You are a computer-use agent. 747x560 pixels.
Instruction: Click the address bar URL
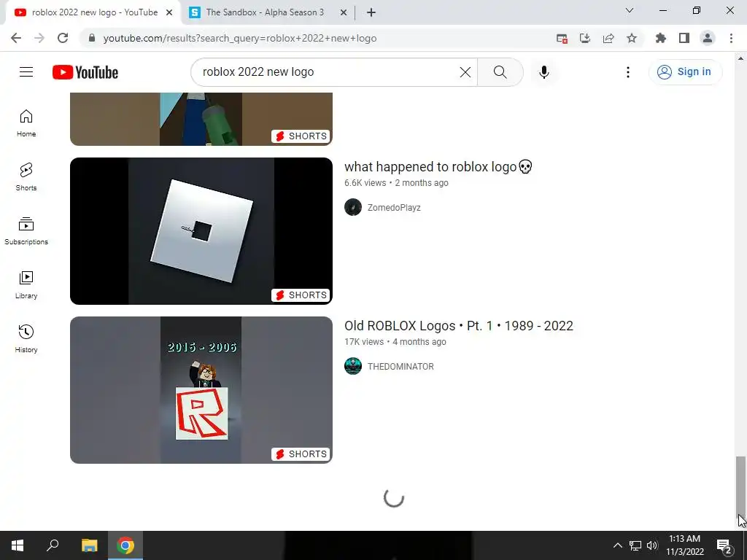click(x=240, y=38)
